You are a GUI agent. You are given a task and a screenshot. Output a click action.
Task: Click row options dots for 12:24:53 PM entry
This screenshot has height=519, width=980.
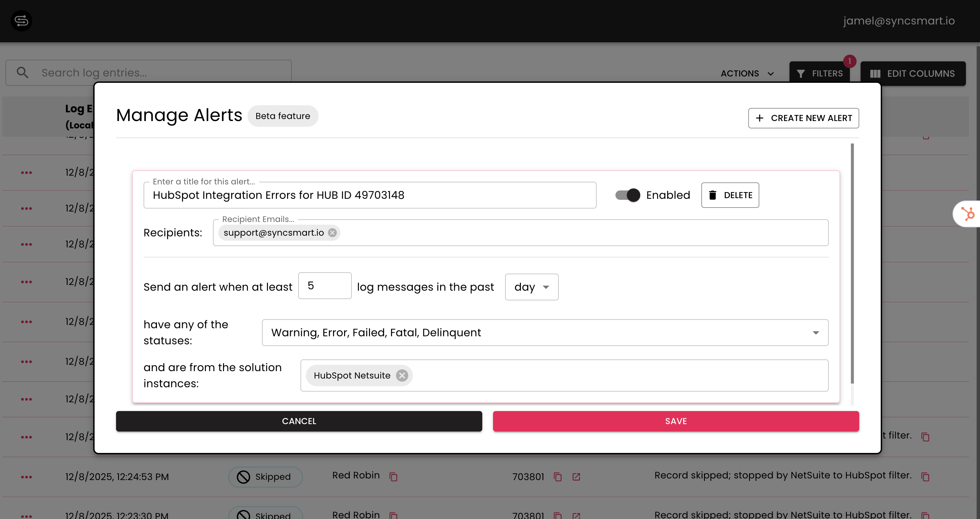point(26,477)
